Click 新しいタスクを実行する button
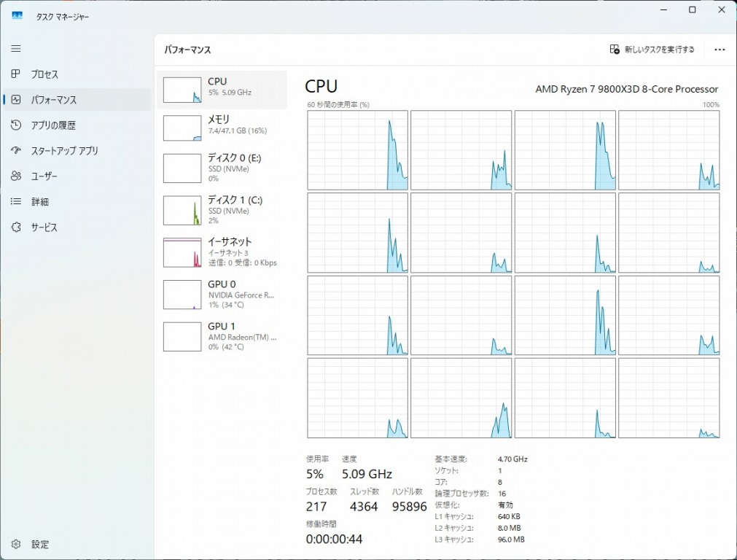The image size is (737, 560). tap(652, 50)
